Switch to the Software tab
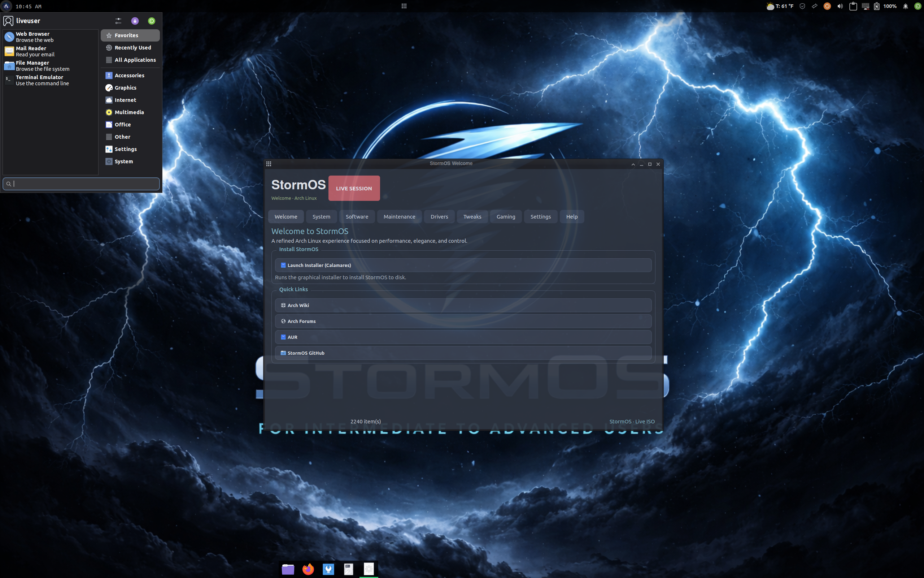The width and height of the screenshot is (924, 578). pyautogui.click(x=357, y=216)
